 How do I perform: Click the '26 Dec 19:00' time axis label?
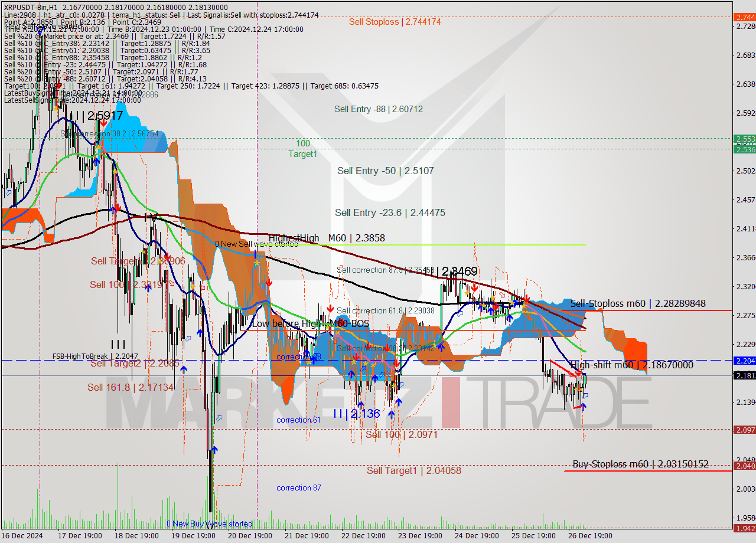click(x=590, y=536)
